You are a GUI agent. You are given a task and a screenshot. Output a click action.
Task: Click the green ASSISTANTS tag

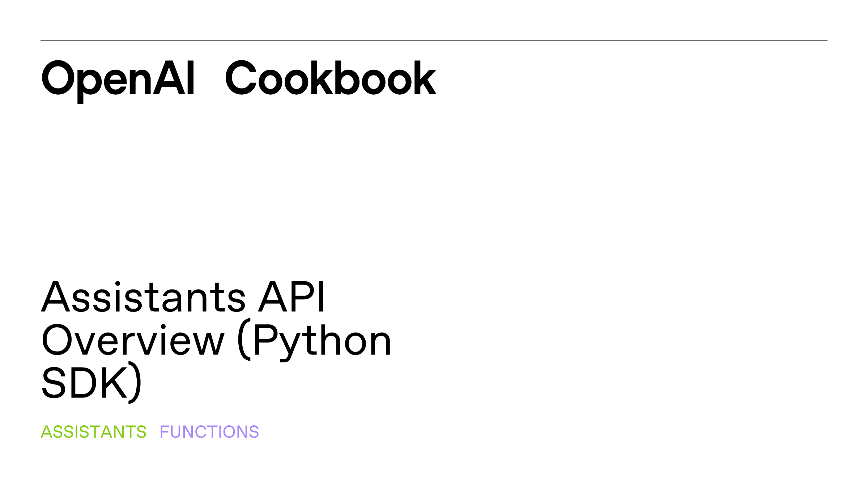tap(94, 432)
